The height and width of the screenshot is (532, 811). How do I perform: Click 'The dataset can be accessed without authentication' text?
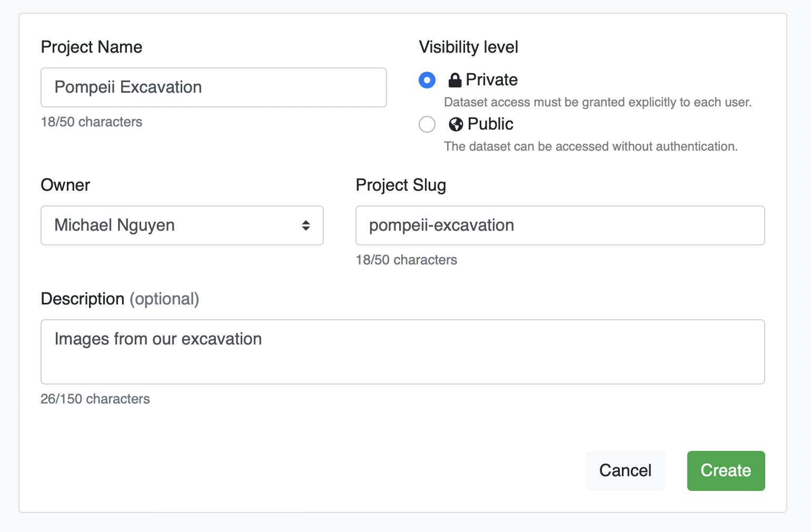click(x=591, y=146)
